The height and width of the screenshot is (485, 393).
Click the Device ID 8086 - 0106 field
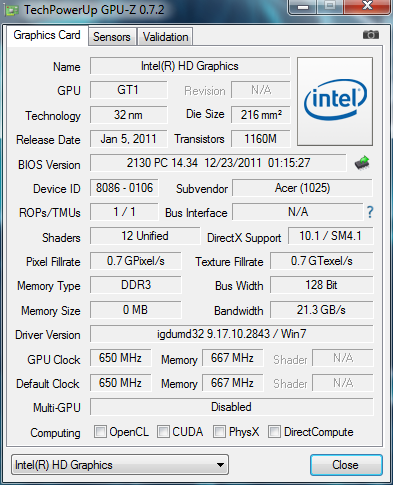tap(124, 188)
